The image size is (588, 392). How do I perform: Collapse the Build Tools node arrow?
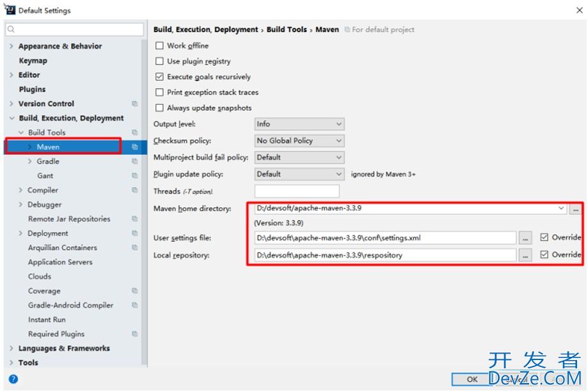(21, 132)
